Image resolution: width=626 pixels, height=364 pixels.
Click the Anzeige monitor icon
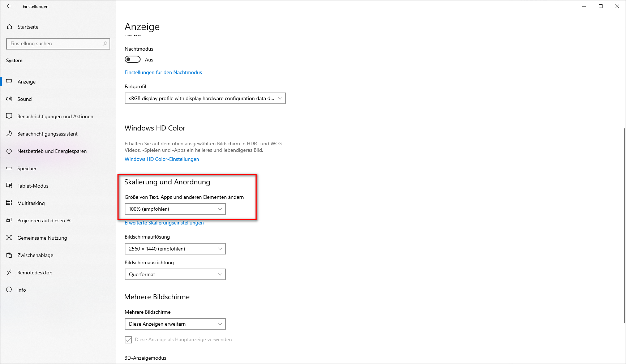point(9,81)
